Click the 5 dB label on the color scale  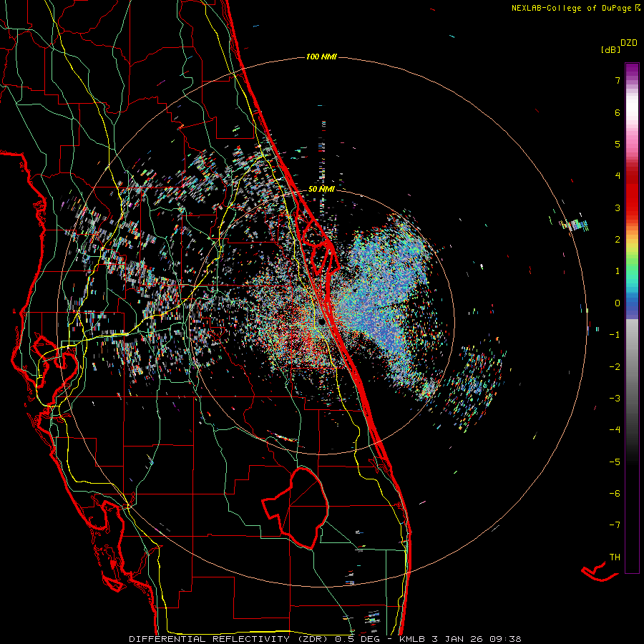click(x=618, y=144)
